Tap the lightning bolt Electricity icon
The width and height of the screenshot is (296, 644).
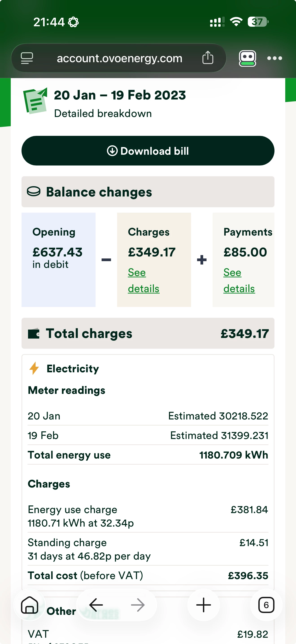(x=34, y=368)
